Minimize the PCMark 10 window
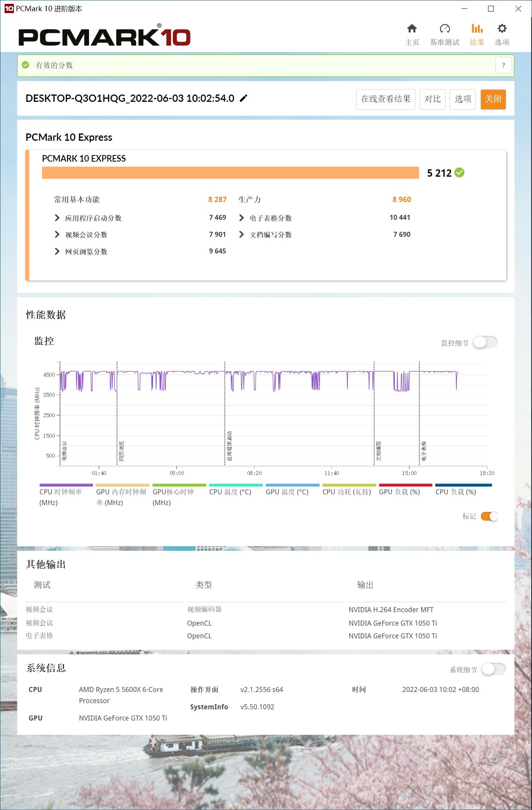This screenshot has width=532, height=810. [464, 8]
